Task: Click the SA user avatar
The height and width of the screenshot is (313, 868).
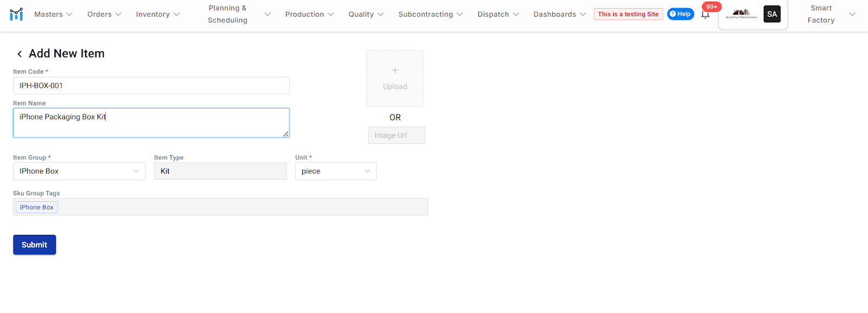Action: (771, 14)
